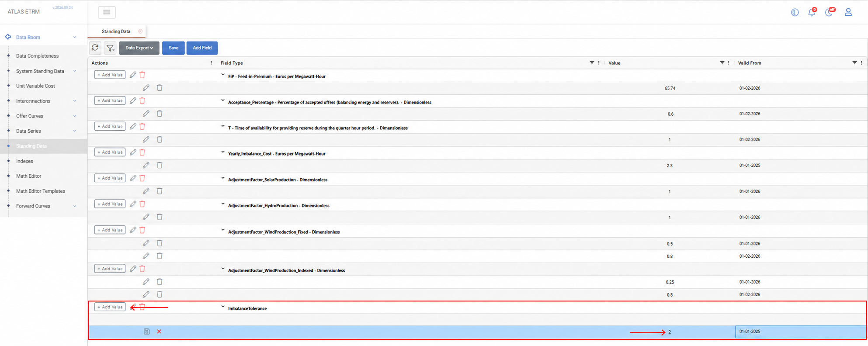The width and height of the screenshot is (868, 346).
Task: Edit the 65.74 value with pencil icon
Action: 146,88
